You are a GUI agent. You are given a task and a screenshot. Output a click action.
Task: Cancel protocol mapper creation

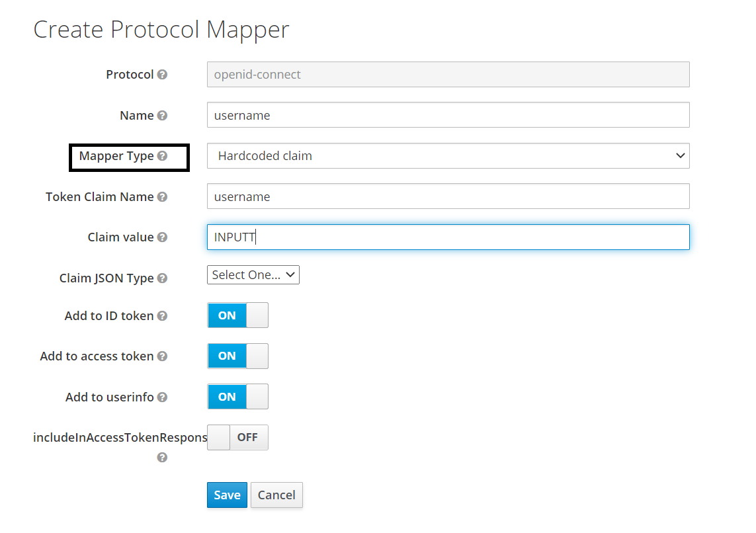point(276,495)
